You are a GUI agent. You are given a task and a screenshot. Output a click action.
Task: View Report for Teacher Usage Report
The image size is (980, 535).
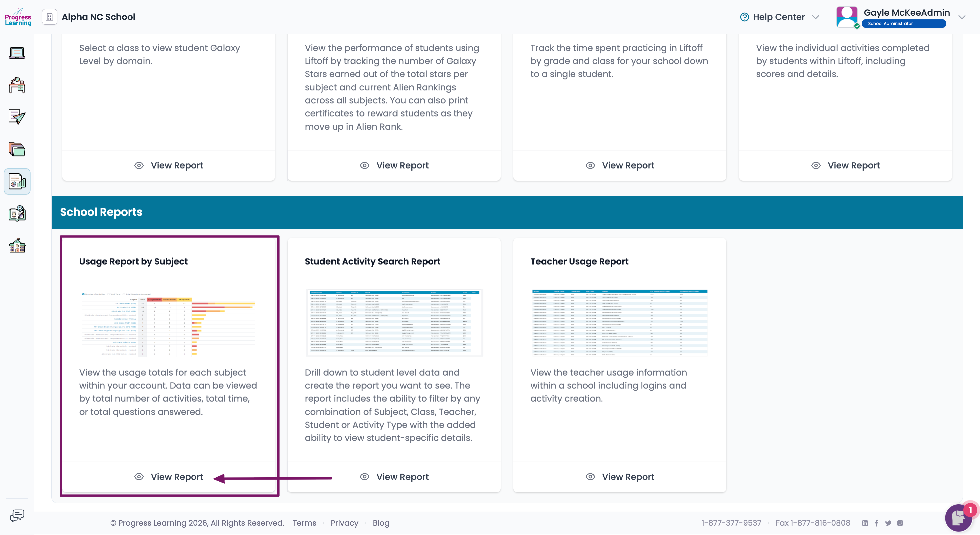point(620,477)
